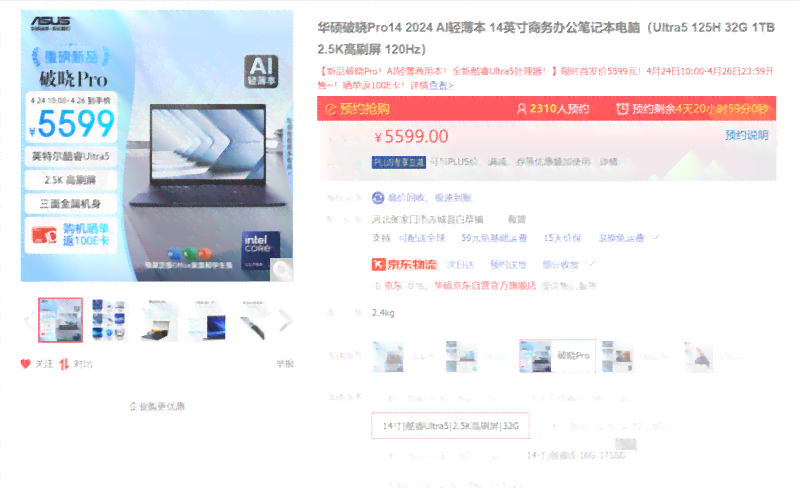
Task: Open the 华硕京东自营官方旗舰店 store link
Action: pos(484,285)
